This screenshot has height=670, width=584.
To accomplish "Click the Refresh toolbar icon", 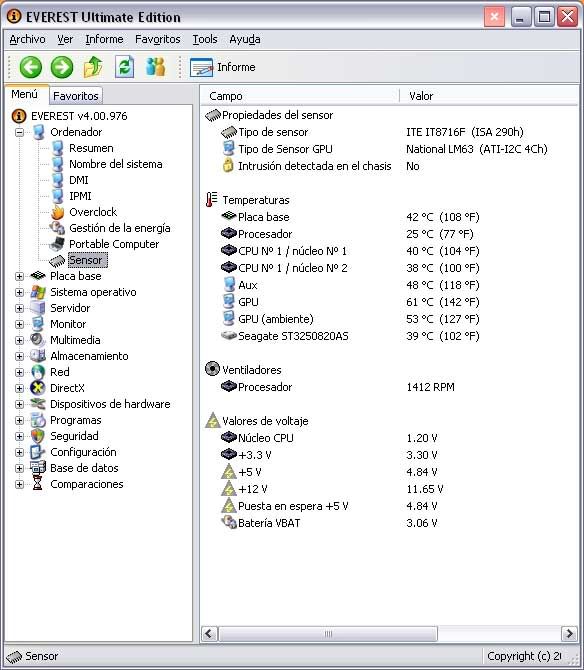I will point(124,67).
